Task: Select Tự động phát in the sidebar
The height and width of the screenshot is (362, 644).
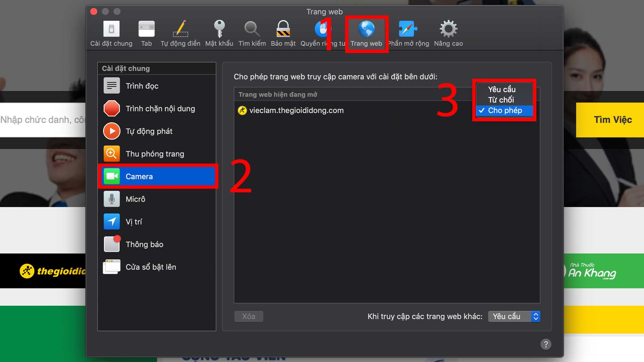Action: [157, 131]
